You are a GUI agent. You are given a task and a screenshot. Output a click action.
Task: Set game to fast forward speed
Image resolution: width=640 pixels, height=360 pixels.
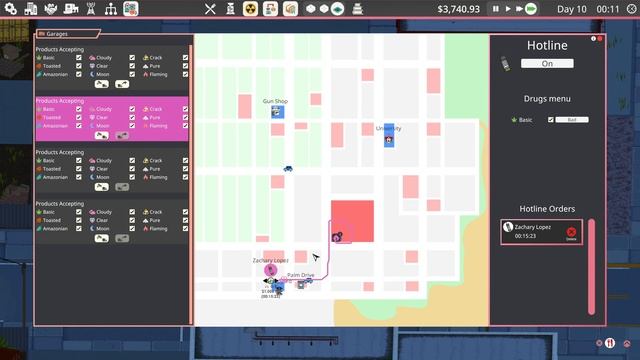(x=519, y=9)
